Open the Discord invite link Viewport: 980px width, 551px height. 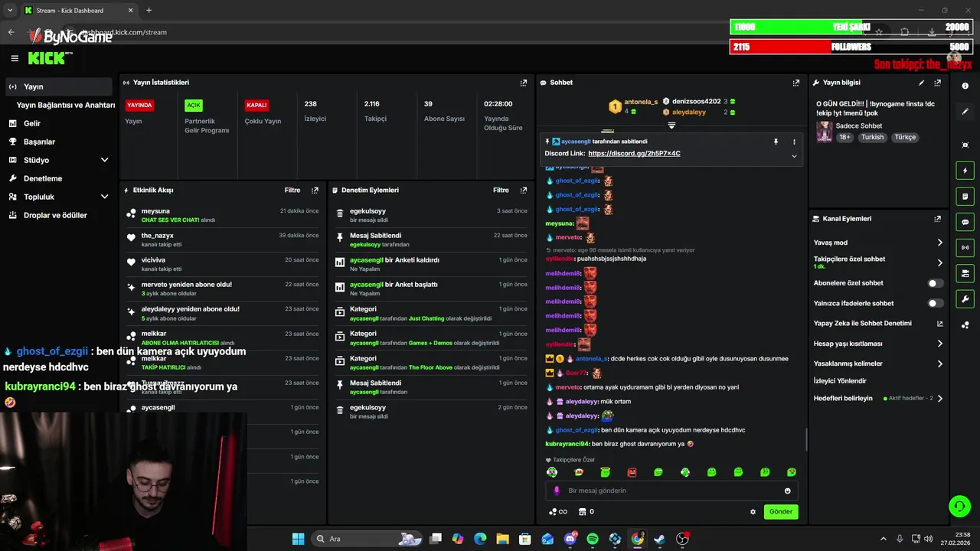point(634,154)
